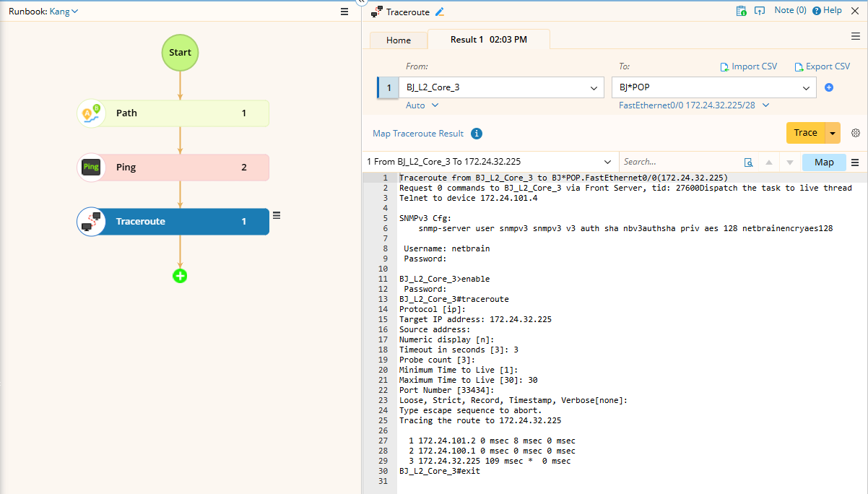Expand the FastEthernet0/0 172.24.32.225/28 dropdown

tap(694, 105)
